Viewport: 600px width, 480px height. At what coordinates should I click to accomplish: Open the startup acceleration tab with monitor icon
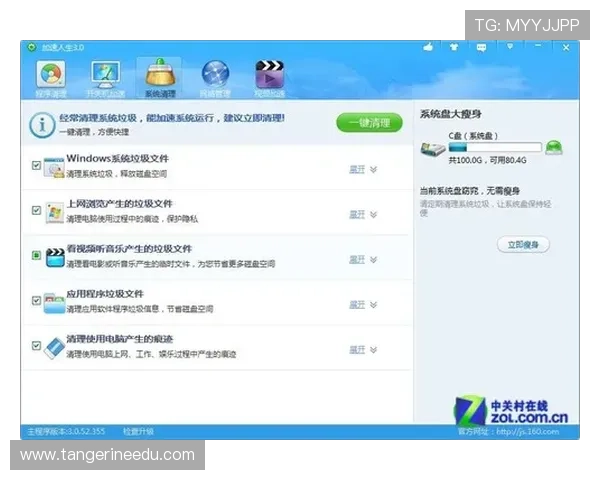[x=106, y=78]
